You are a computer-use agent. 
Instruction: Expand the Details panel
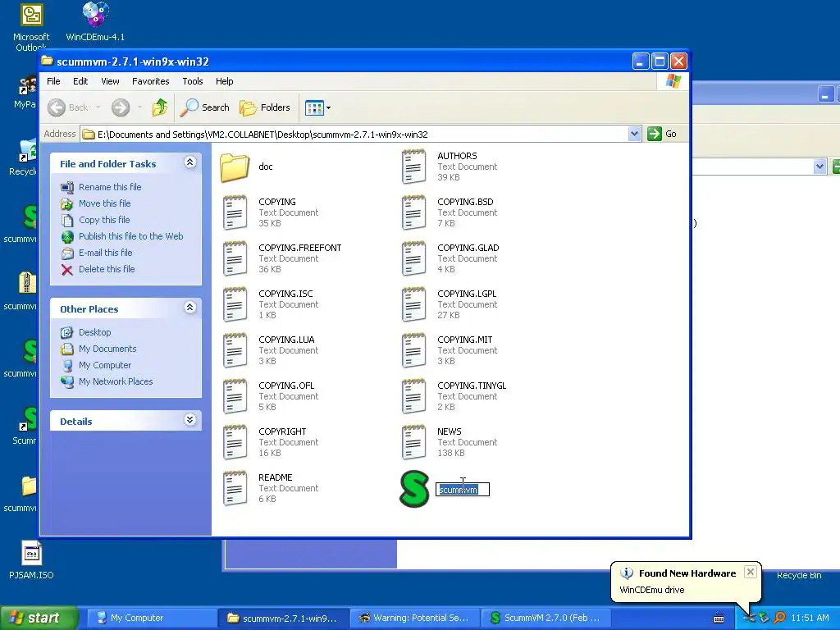tap(190, 419)
